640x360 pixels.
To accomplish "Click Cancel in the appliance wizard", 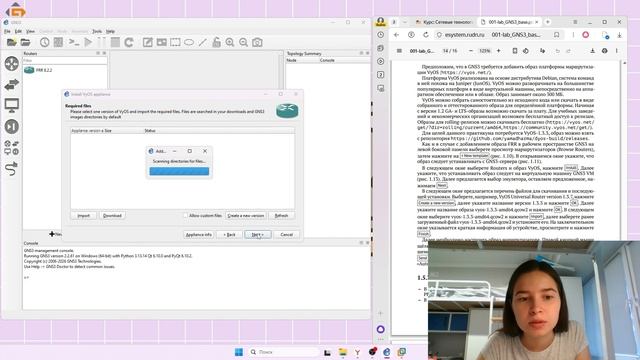I will [287, 235].
